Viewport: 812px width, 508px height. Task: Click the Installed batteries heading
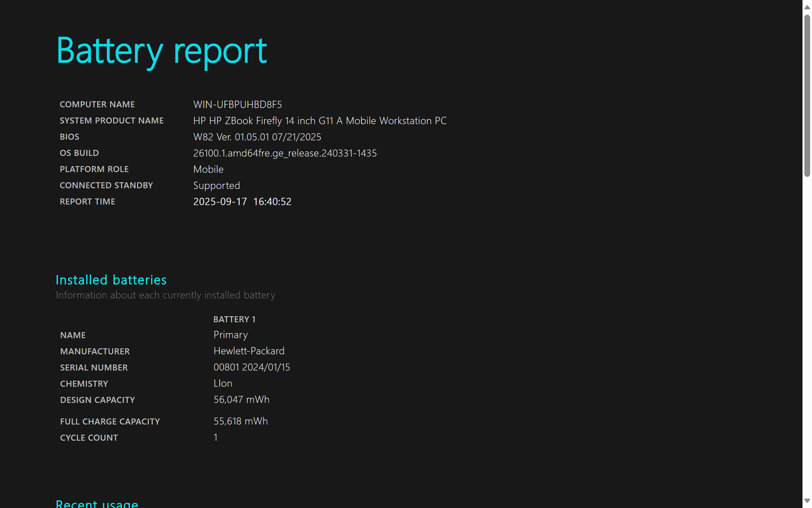(111, 280)
